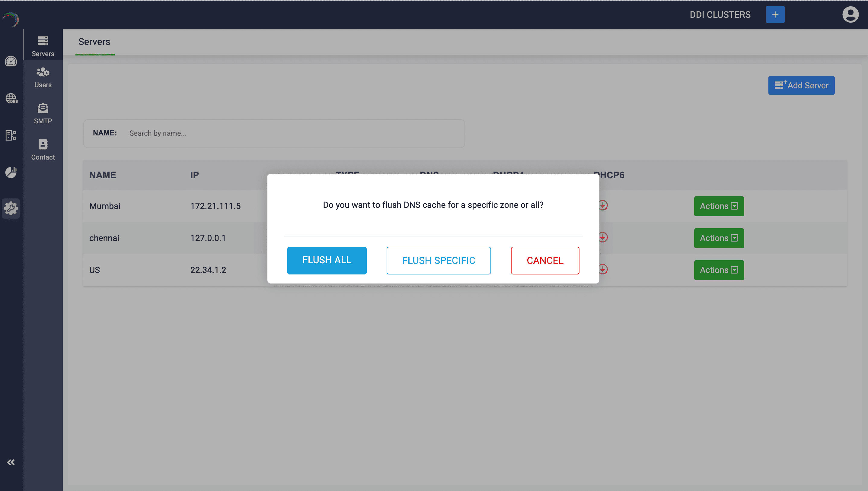Select the settings gear icon
The width and height of the screenshot is (868, 491).
(x=11, y=208)
